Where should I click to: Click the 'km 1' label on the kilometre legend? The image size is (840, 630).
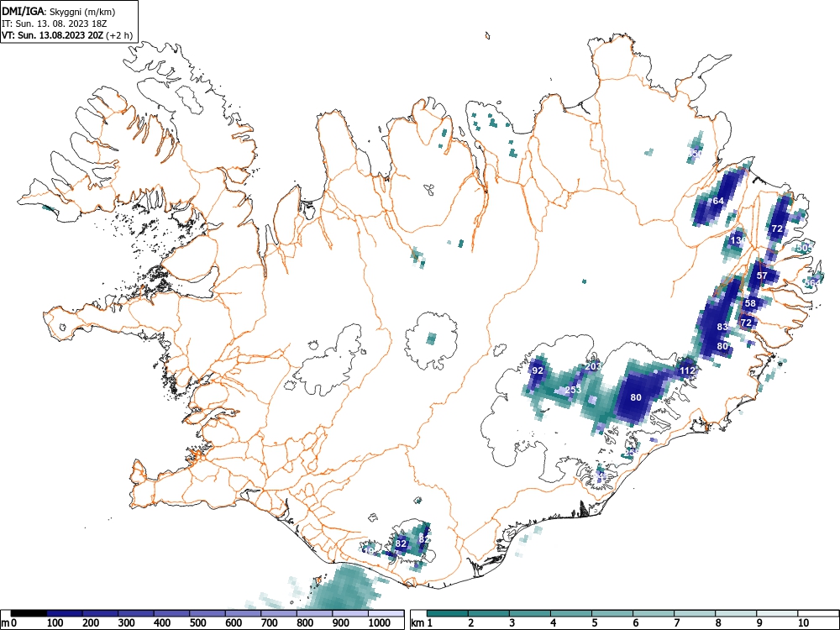(x=423, y=623)
